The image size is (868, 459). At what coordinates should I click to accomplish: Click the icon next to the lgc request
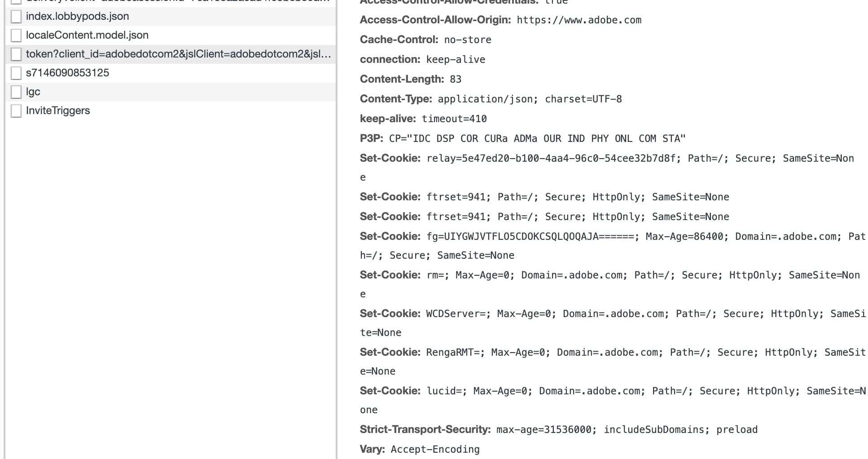[16, 92]
